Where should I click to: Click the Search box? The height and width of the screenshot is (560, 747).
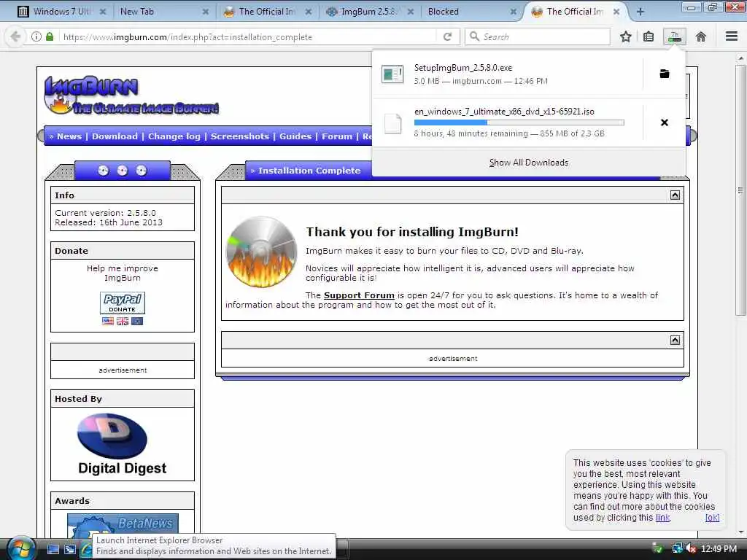point(537,36)
